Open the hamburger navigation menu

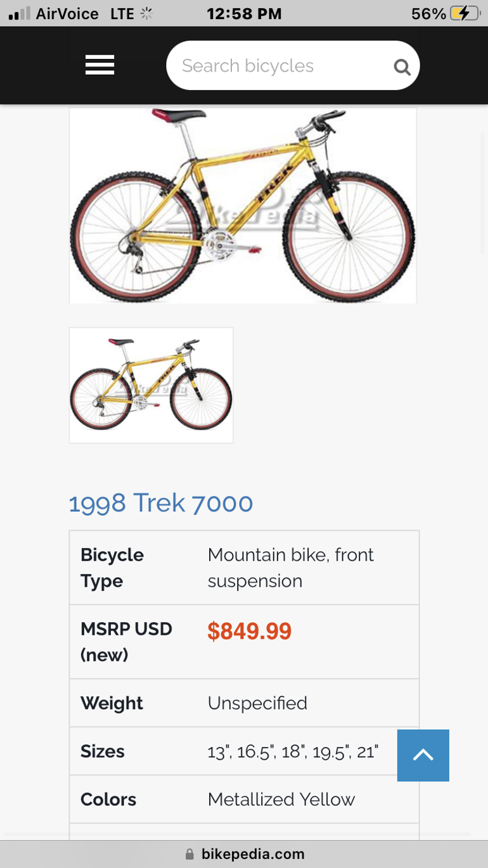(x=100, y=65)
